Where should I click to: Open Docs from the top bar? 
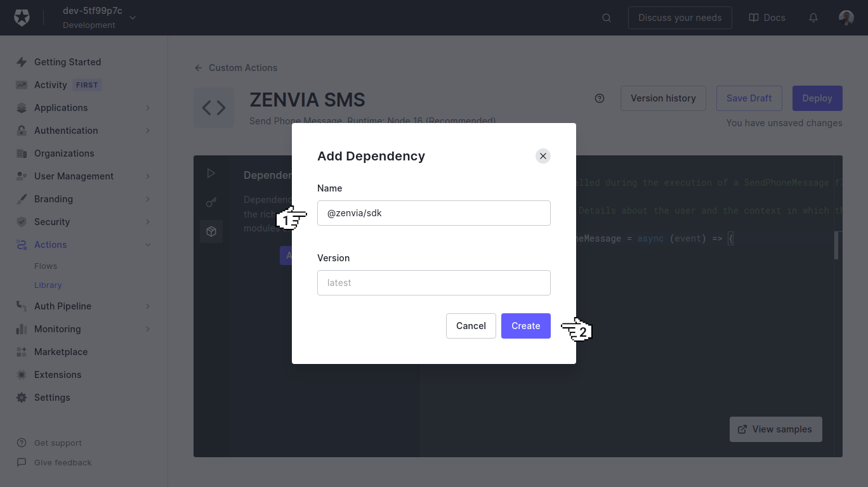tap(766, 18)
